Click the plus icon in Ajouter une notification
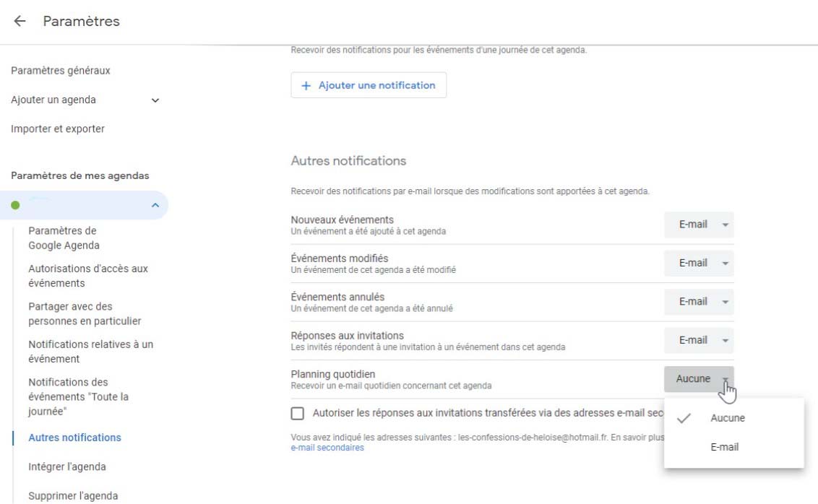 (x=306, y=85)
